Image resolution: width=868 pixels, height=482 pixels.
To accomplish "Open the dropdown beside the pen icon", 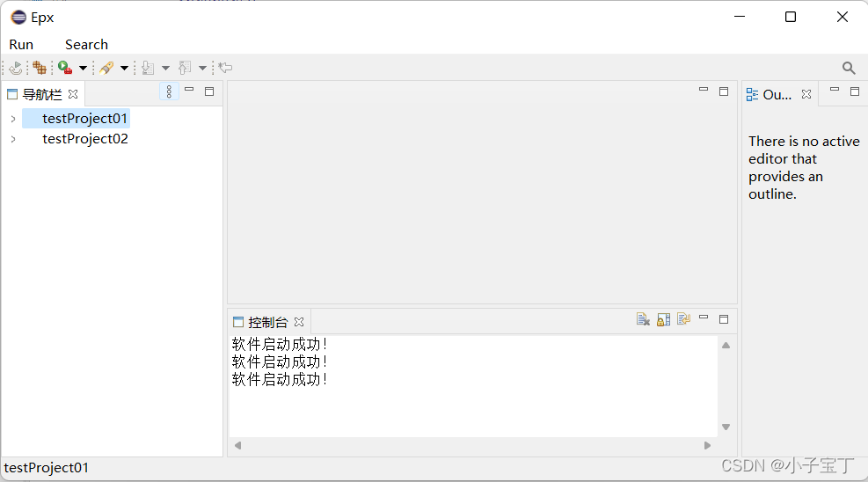I will click(125, 68).
